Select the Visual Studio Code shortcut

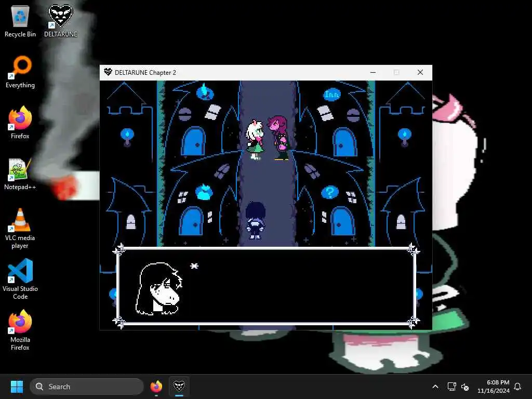click(x=20, y=280)
